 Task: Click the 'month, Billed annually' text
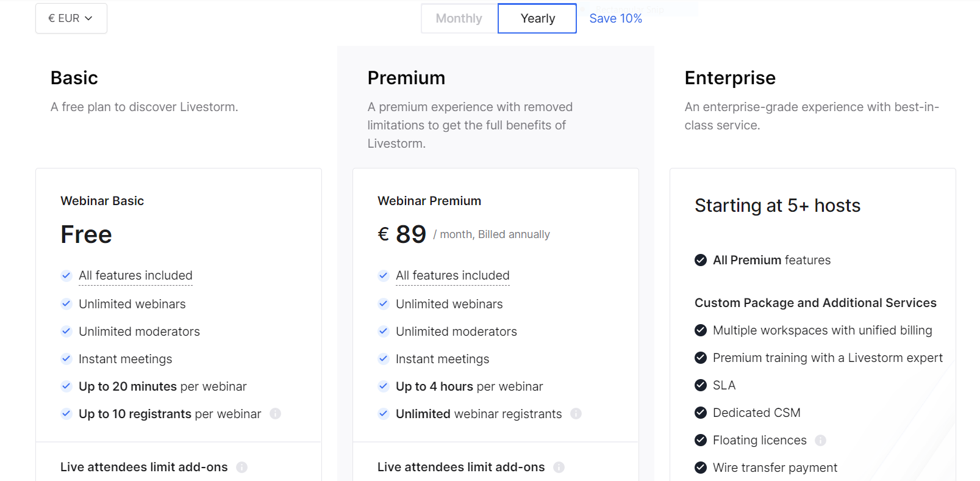click(495, 234)
